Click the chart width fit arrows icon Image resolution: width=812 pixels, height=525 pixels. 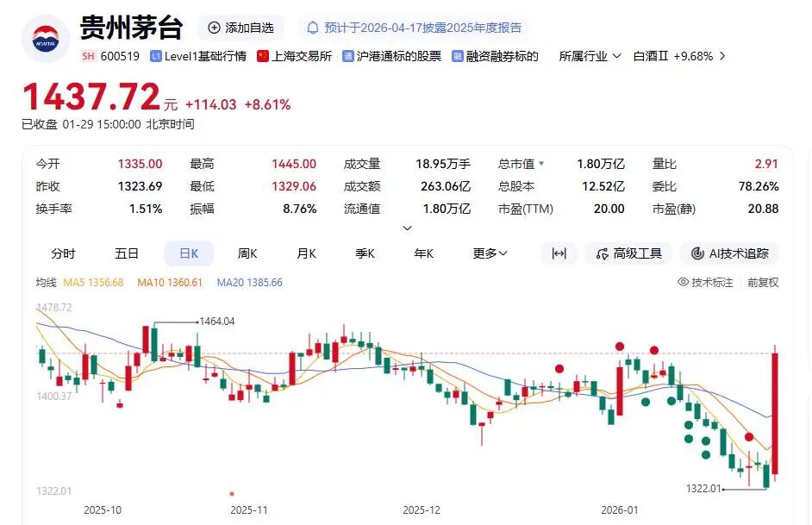tap(559, 253)
